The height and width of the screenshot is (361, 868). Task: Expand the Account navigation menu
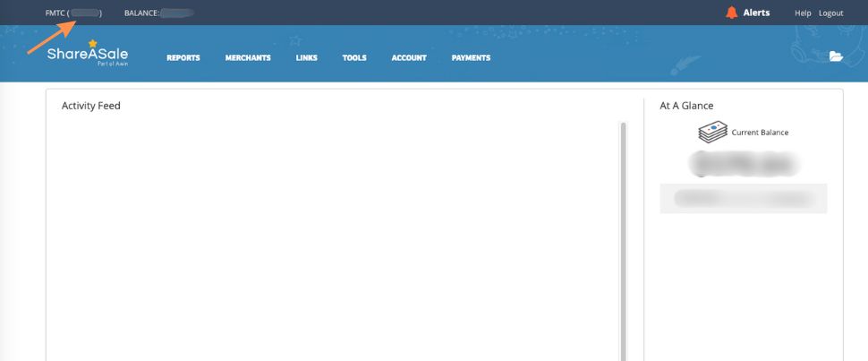tap(408, 58)
